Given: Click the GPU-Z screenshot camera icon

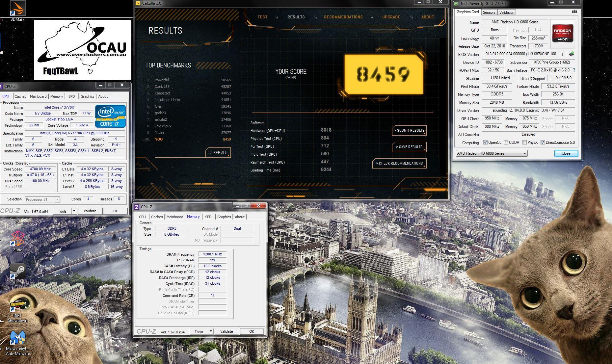Looking at the screenshot, I should click(574, 12).
